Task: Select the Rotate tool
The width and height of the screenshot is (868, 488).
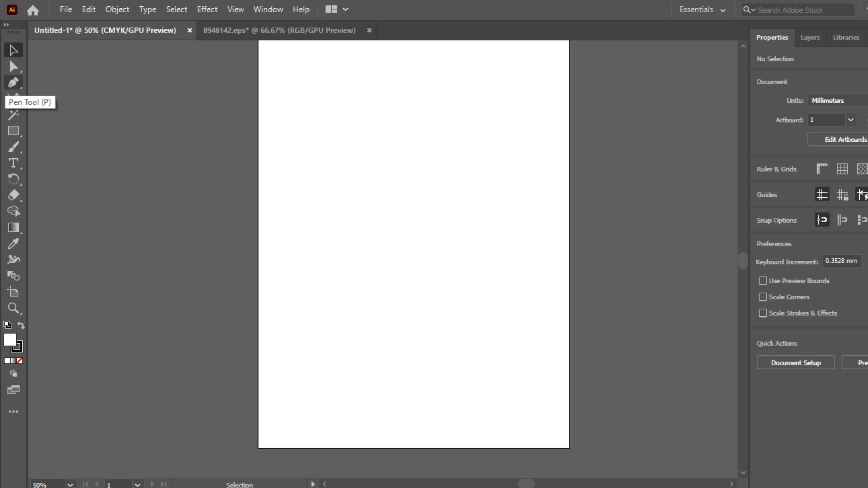Action: click(x=13, y=179)
